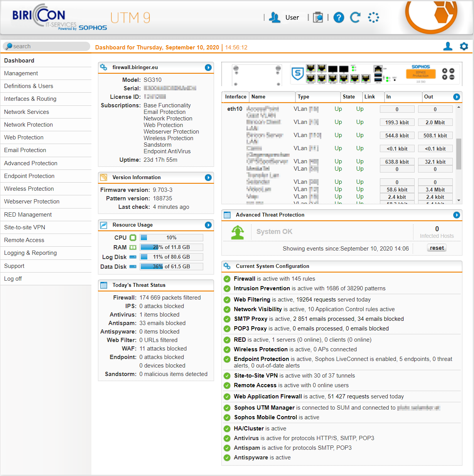Open the blue help question mark icon
474x476 pixels.
click(x=339, y=17)
